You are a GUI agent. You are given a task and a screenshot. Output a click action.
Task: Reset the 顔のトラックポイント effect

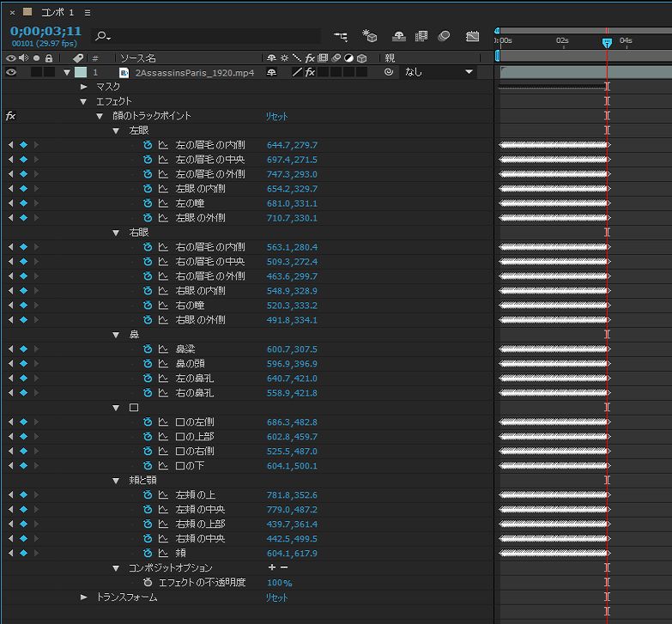276,116
